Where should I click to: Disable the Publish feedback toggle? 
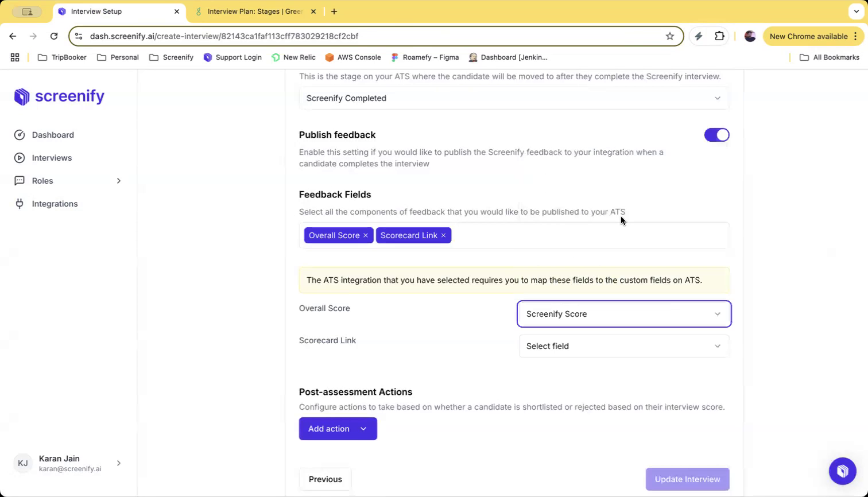[717, 135]
